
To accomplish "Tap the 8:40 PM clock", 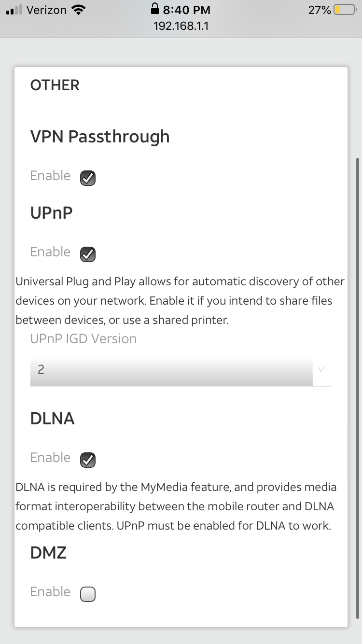I will click(186, 10).
